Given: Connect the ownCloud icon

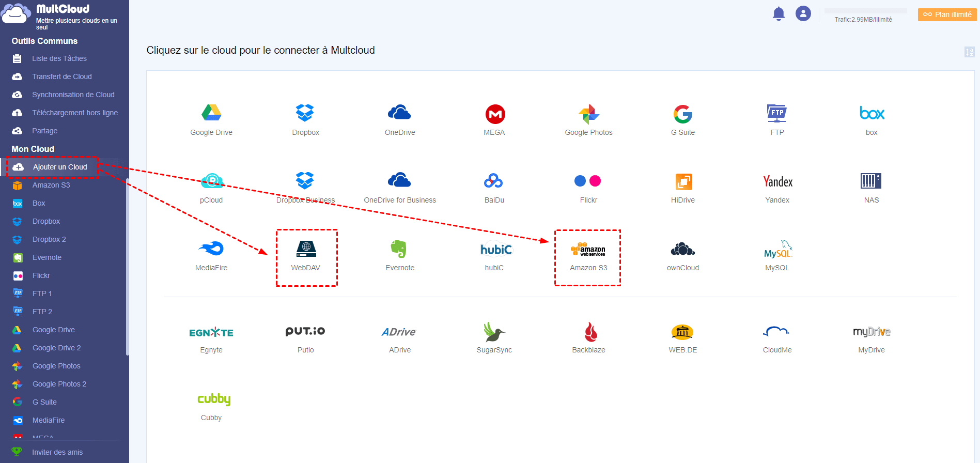Looking at the screenshot, I should click(x=682, y=249).
